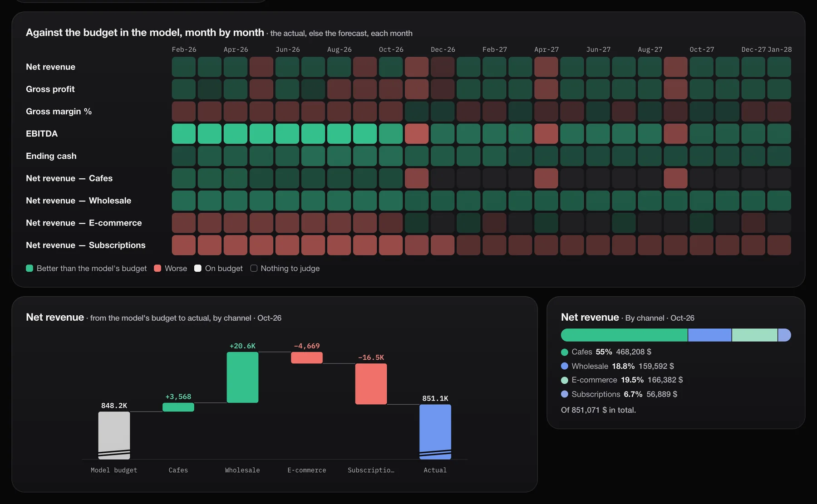Click the 'Ending cash' row label
The height and width of the screenshot is (504, 817).
(x=51, y=156)
